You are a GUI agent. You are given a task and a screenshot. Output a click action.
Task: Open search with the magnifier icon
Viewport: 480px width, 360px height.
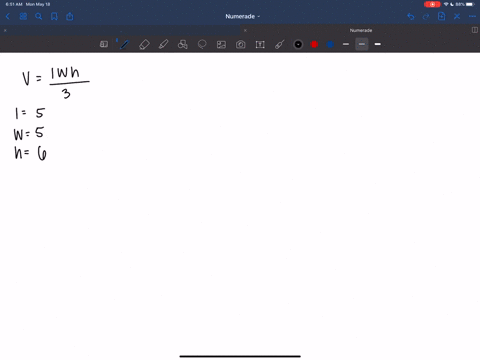click(x=39, y=16)
